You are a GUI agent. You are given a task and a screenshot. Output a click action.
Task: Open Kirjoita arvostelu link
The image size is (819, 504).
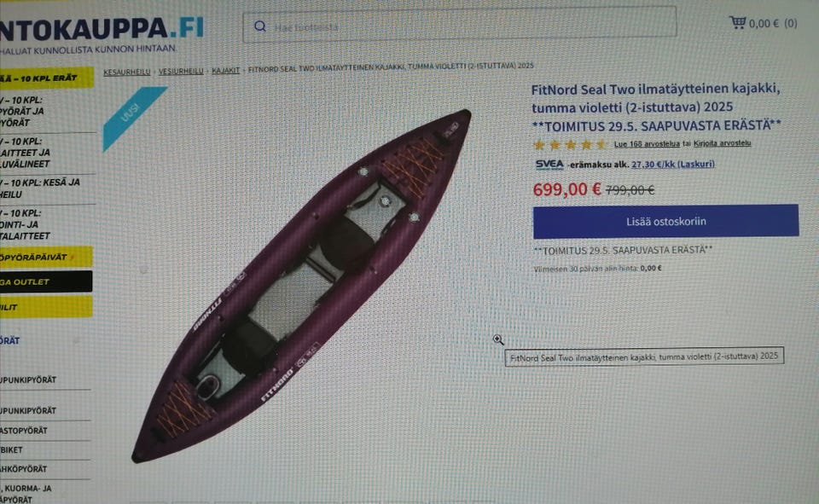click(722, 143)
